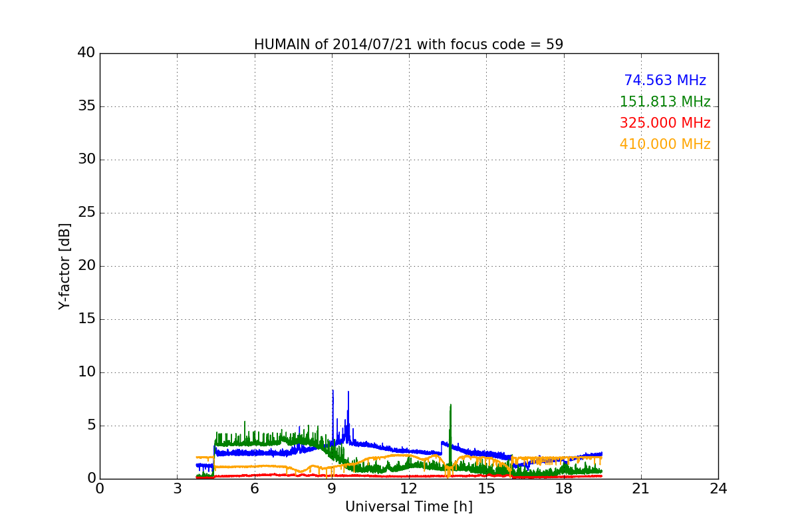Image resolution: width=798 pixels, height=532 pixels.
Task: Click the y-axis tick label 10
Action: (x=86, y=372)
